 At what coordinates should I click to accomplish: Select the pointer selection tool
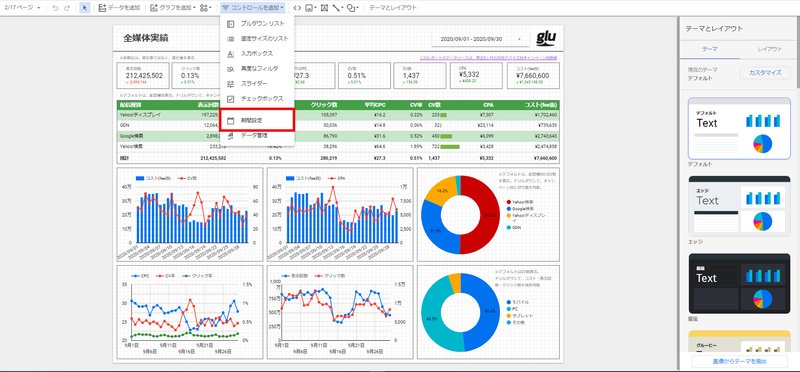coord(85,8)
